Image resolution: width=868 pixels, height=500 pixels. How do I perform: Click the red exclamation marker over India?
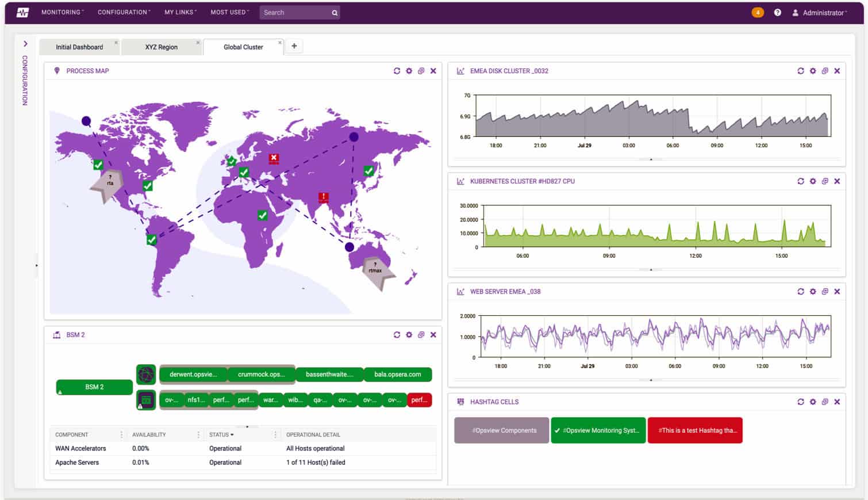324,198
